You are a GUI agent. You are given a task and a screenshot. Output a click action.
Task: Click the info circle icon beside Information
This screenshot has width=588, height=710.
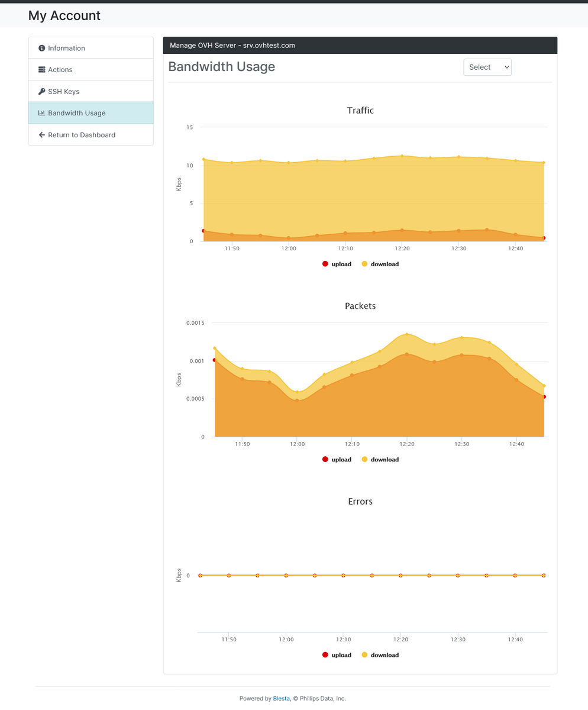[42, 48]
